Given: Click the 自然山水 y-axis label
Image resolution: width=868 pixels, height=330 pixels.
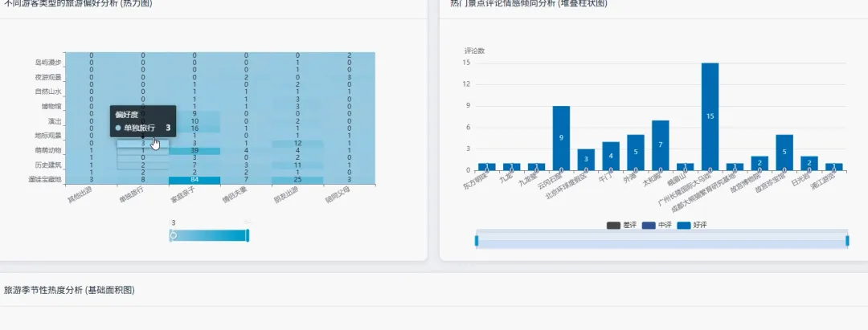Looking at the screenshot, I should tap(48, 92).
